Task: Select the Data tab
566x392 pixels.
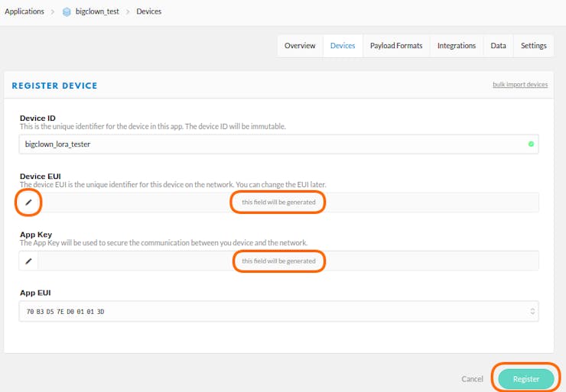Action: click(x=498, y=46)
